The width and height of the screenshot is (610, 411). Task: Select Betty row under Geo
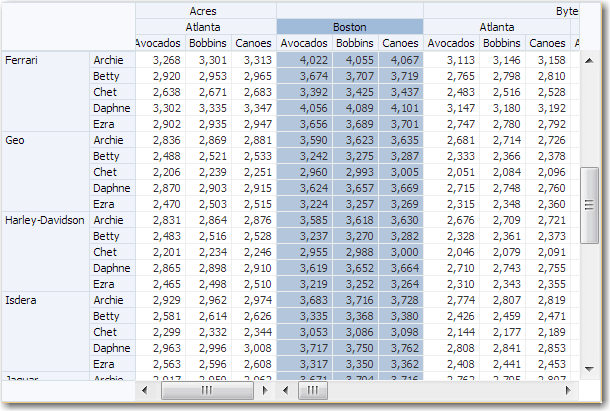(112, 156)
